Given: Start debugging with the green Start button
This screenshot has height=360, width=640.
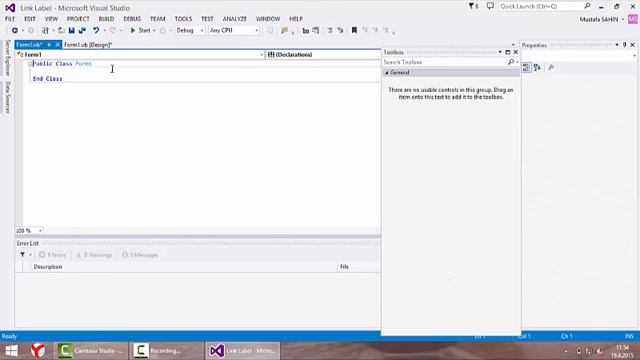Looking at the screenshot, I should [140, 31].
